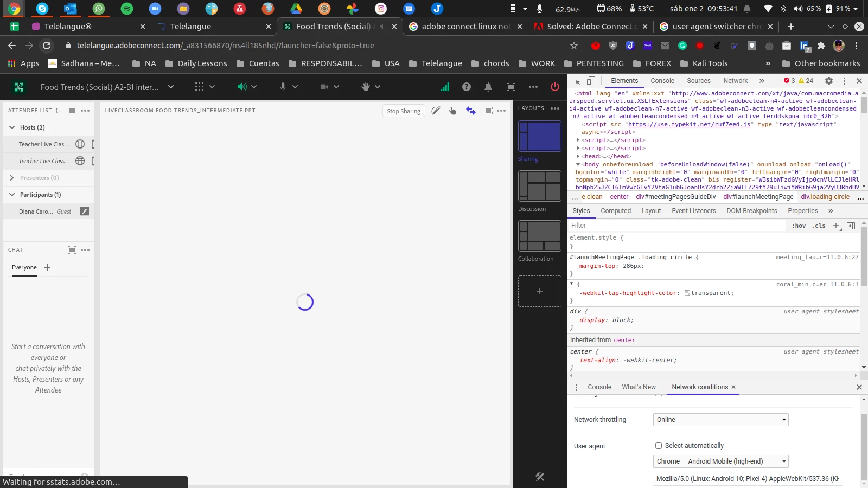Image resolution: width=868 pixels, height=488 pixels.
Task: Check Select automatically user agent checkbox
Action: point(659,446)
